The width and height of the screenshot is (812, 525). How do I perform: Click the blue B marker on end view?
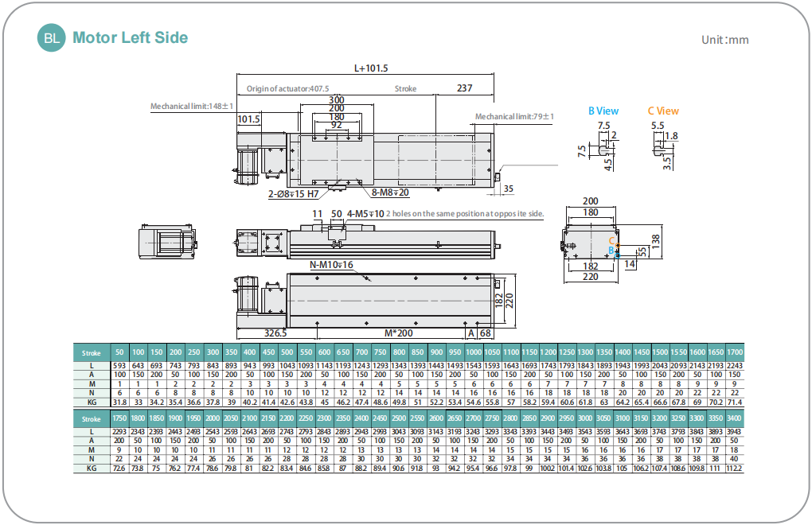tap(611, 251)
